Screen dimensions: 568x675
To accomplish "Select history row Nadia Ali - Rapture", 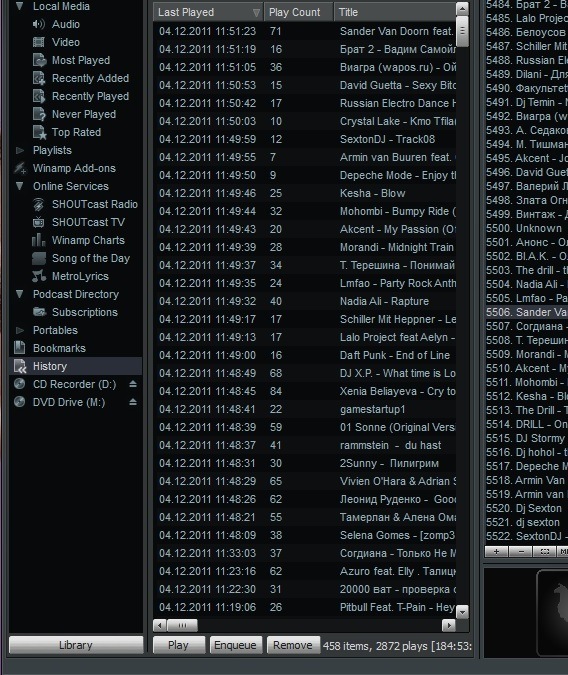I will (305, 301).
